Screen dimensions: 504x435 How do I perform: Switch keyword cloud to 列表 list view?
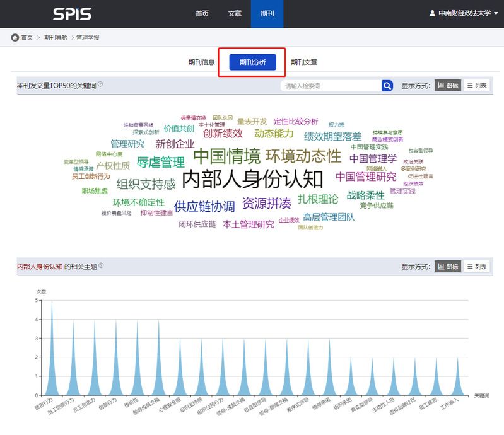477,86
